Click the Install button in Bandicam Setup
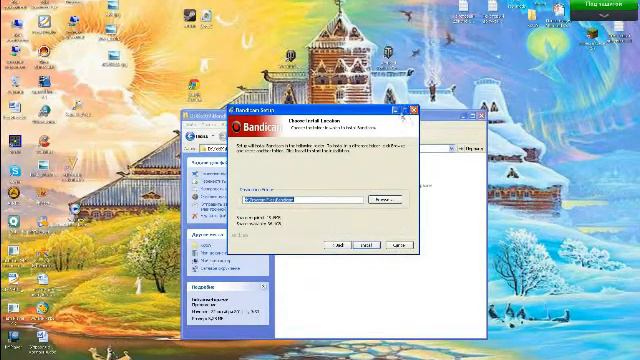This screenshot has width=640, height=360. pos(366,245)
